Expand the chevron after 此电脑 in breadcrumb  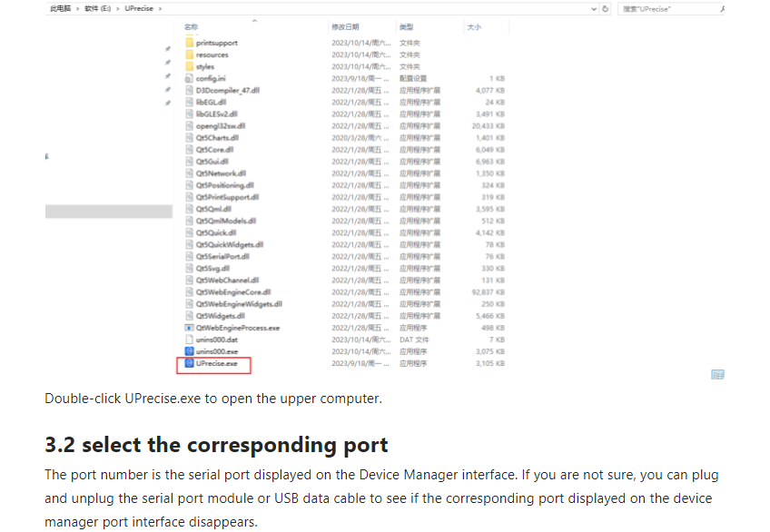coord(77,9)
